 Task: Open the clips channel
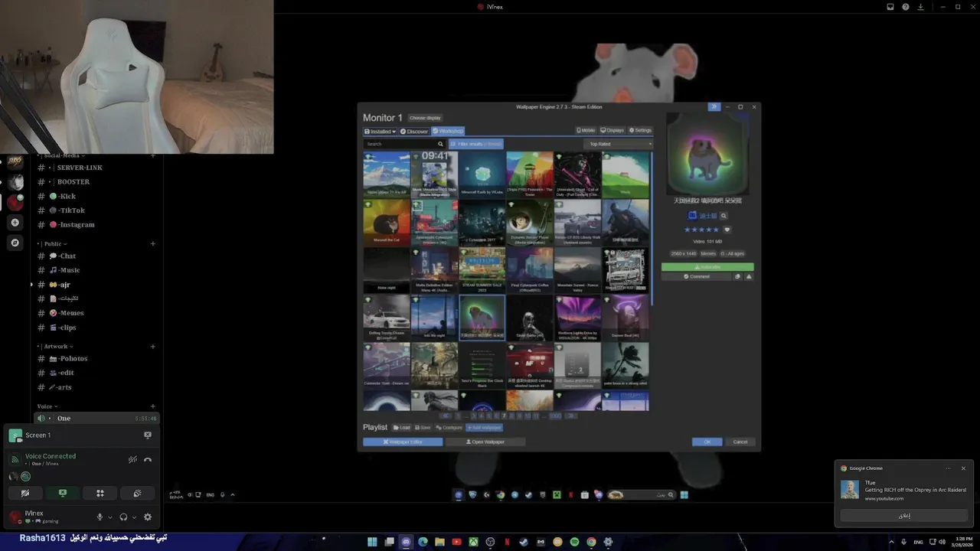(x=96, y=328)
